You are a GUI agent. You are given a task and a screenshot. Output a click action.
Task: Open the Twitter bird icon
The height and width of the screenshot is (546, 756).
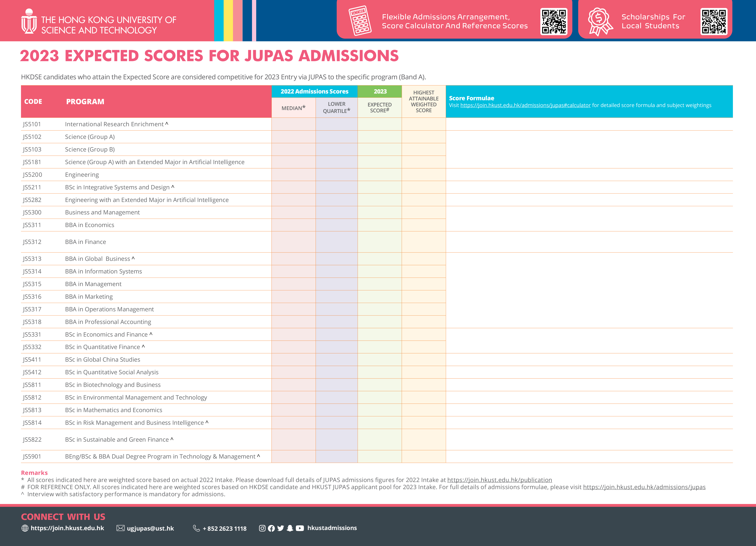281,528
